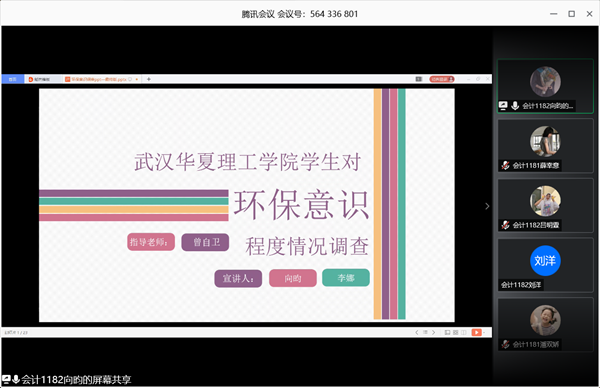
Task: Click the purple 宣讲人 box on slide
Action: point(238,278)
